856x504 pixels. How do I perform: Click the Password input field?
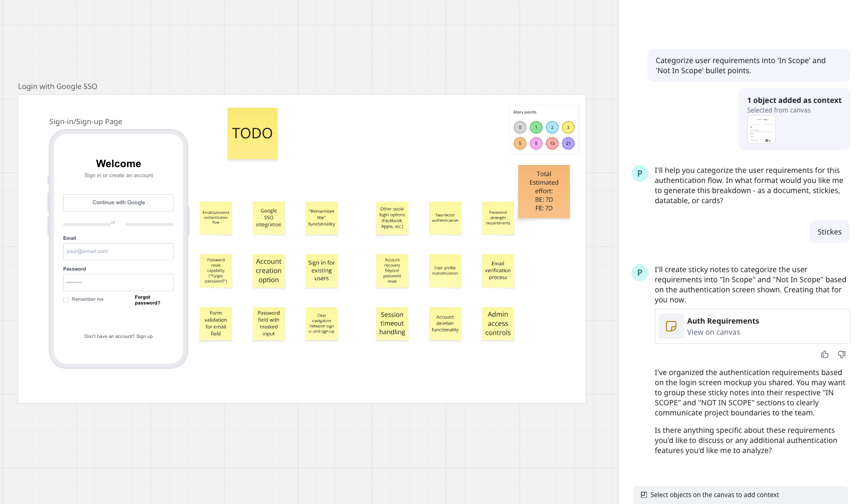[118, 282]
